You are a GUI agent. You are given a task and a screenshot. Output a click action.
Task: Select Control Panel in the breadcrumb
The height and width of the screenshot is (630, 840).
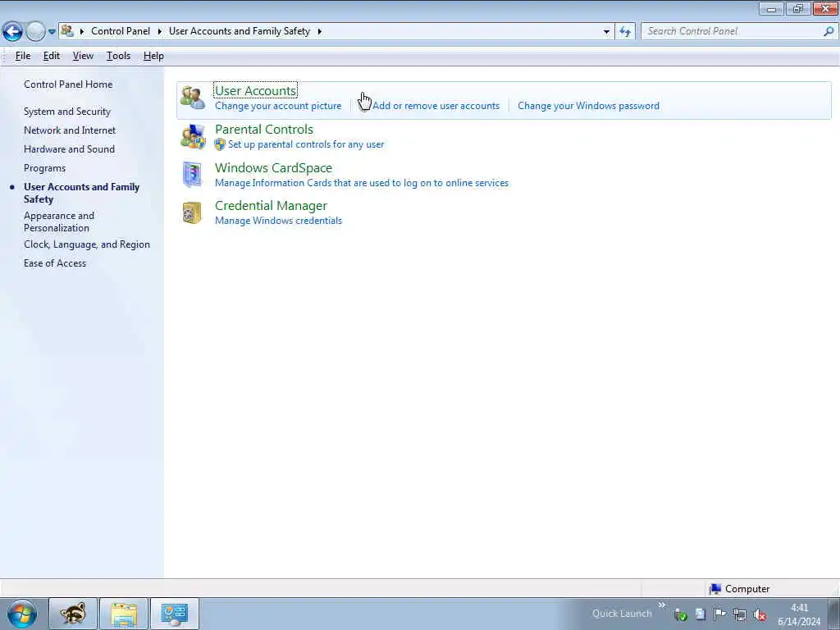click(x=121, y=31)
